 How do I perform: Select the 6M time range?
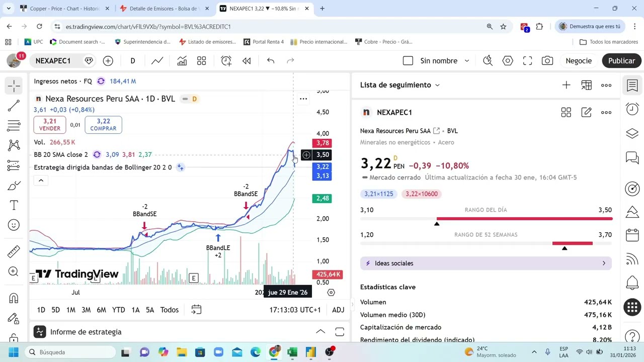(x=101, y=310)
